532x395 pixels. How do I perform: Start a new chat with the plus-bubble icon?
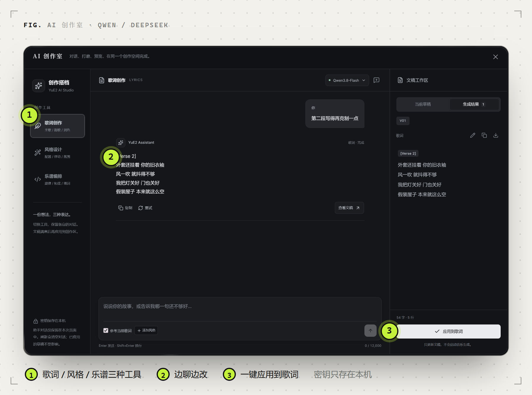tap(377, 80)
